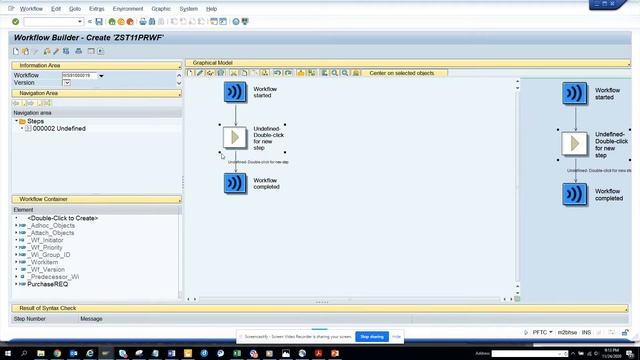Screen dimensions: 640x360
Task: Select the Workflow started event node in the main graphical model
Action: click(x=235, y=92)
